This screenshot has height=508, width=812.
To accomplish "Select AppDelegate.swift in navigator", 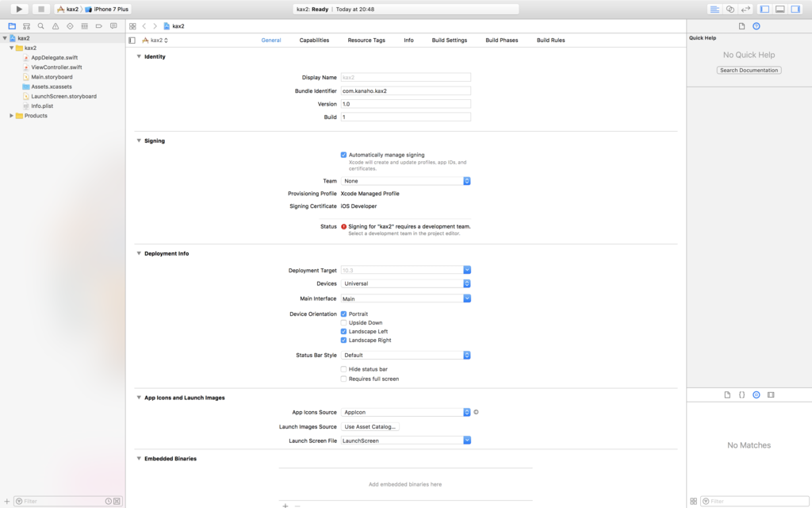I will 55,57.
